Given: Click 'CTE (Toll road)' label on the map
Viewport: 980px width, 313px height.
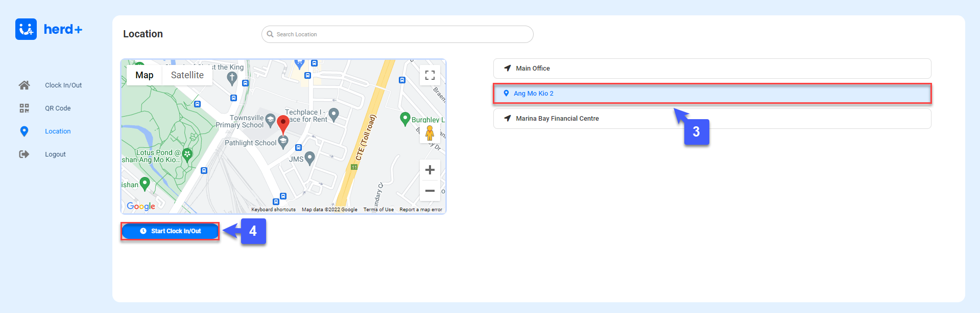Looking at the screenshot, I should [x=366, y=137].
